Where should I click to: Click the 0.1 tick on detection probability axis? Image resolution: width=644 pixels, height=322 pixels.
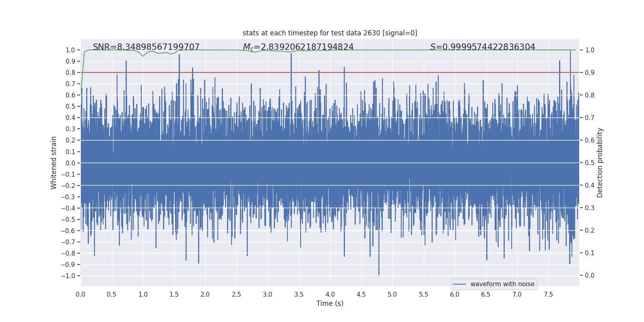click(590, 253)
